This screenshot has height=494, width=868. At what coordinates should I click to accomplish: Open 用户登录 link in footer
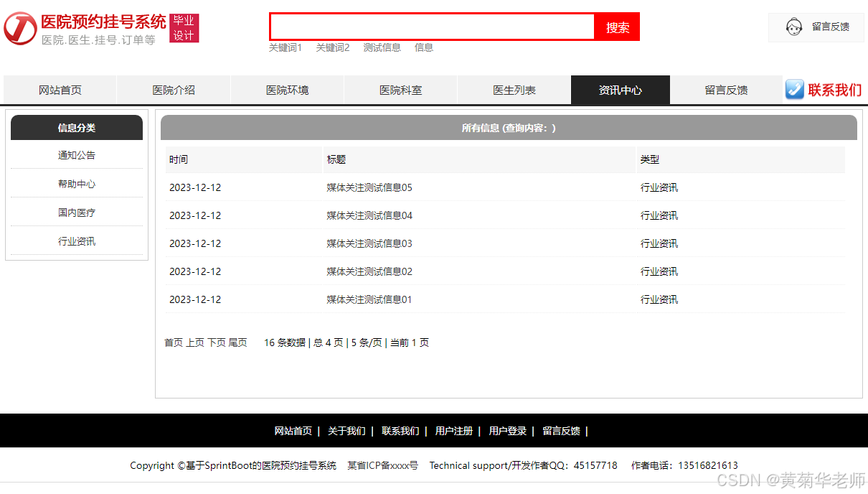pyautogui.click(x=508, y=431)
